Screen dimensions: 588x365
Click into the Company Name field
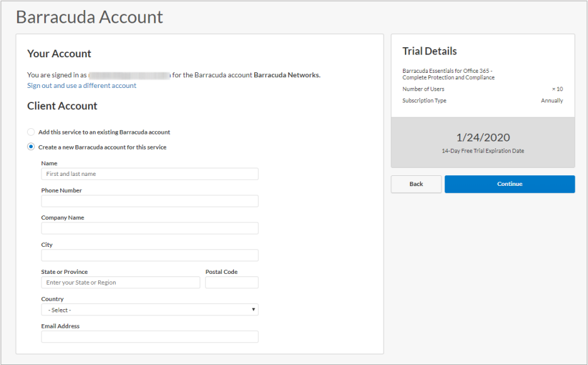pyautogui.click(x=150, y=228)
